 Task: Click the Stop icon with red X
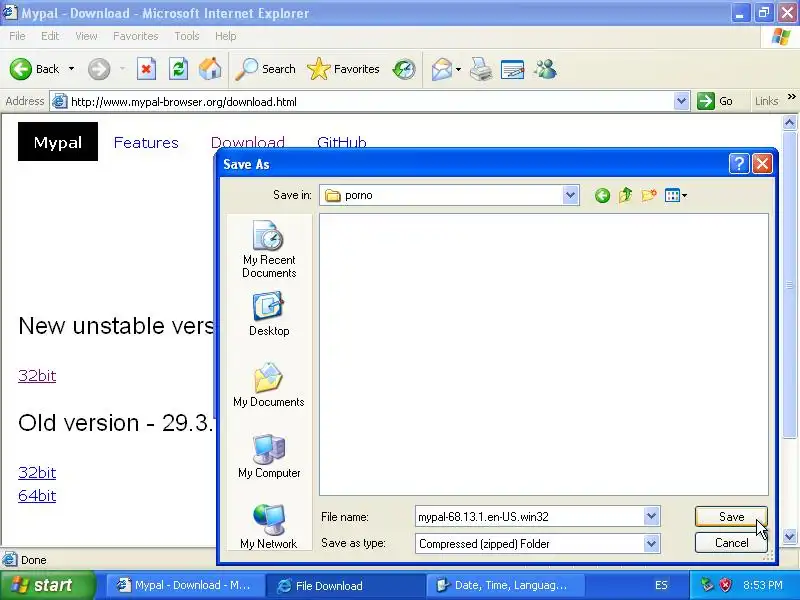tap(146, 69)
